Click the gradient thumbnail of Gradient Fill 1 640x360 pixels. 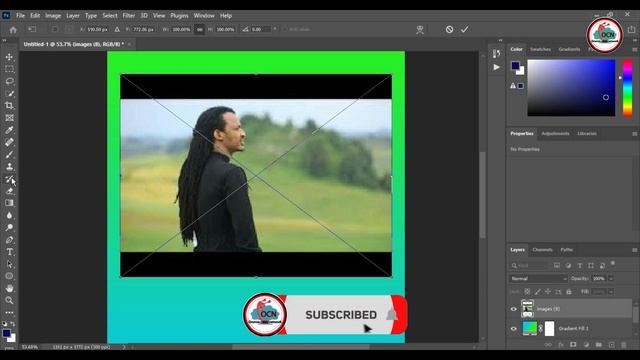(x=530, y=329)
